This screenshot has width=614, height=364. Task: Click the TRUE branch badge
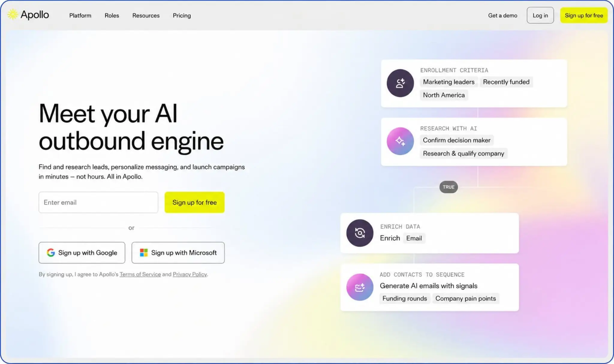point(449,187)
